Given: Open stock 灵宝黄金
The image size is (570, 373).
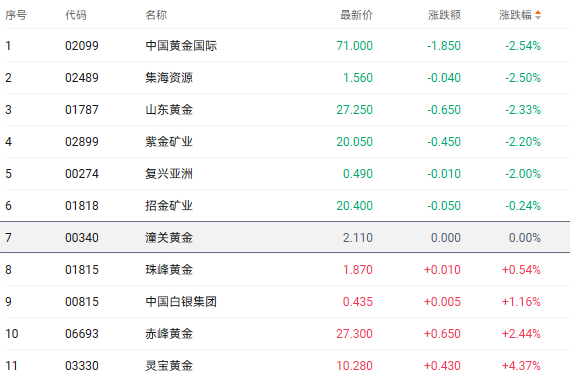Looking at the screenshot, I should (169, 365).
